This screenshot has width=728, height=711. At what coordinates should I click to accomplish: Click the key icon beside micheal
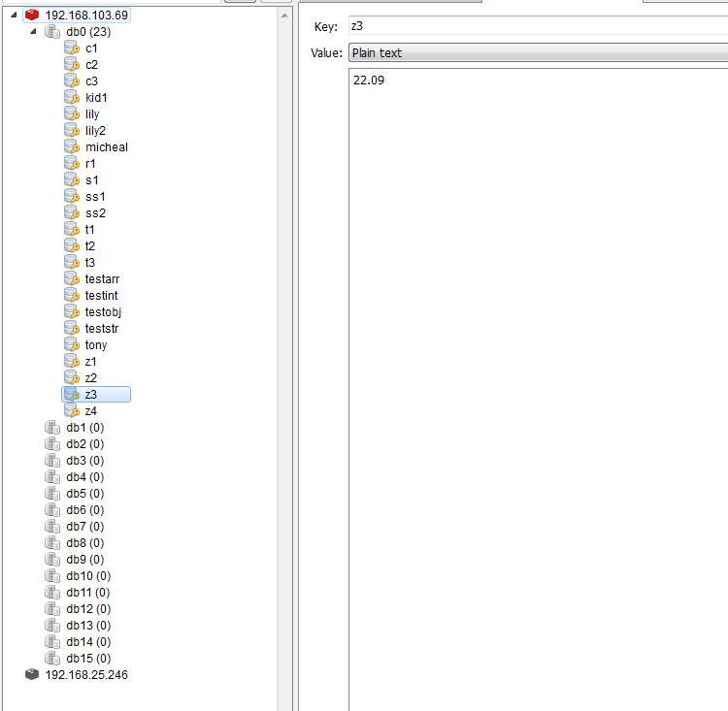coord(72,147)
